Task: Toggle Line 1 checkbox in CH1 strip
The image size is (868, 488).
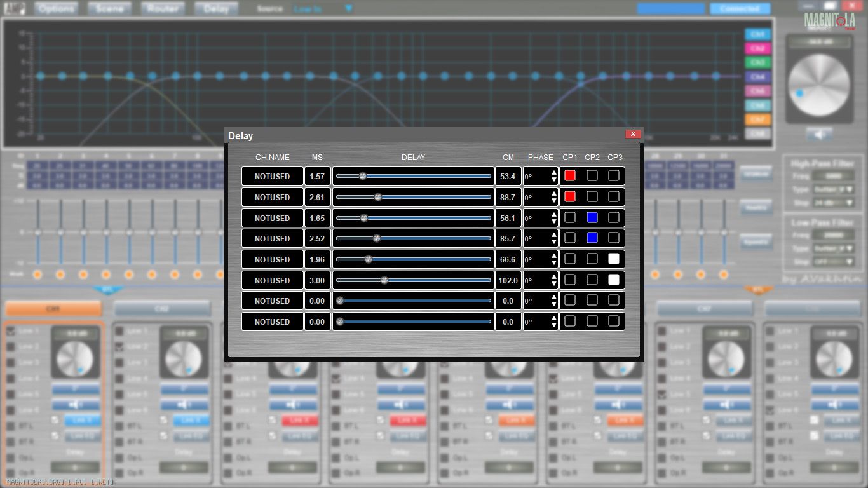Action: [11, 331]
